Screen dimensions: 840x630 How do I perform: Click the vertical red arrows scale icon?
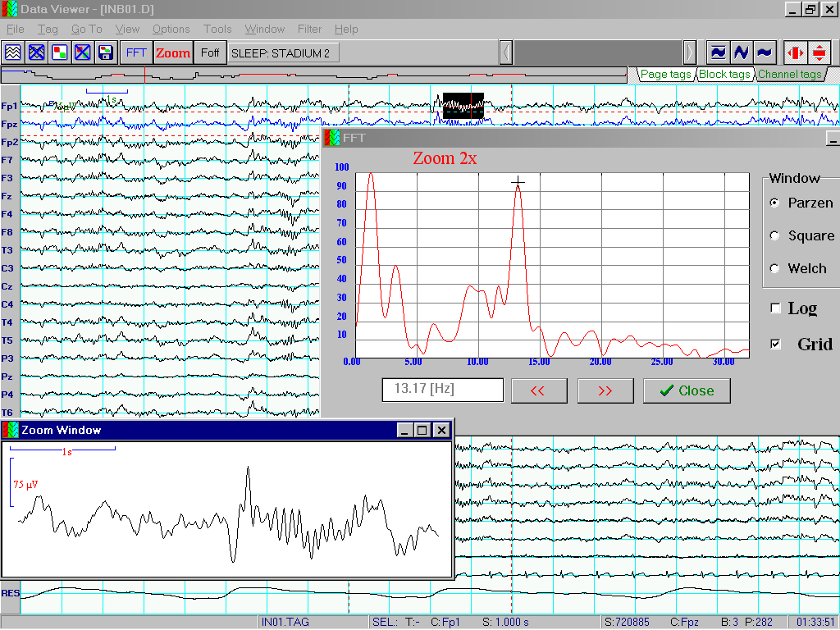(x=819, y=52)
